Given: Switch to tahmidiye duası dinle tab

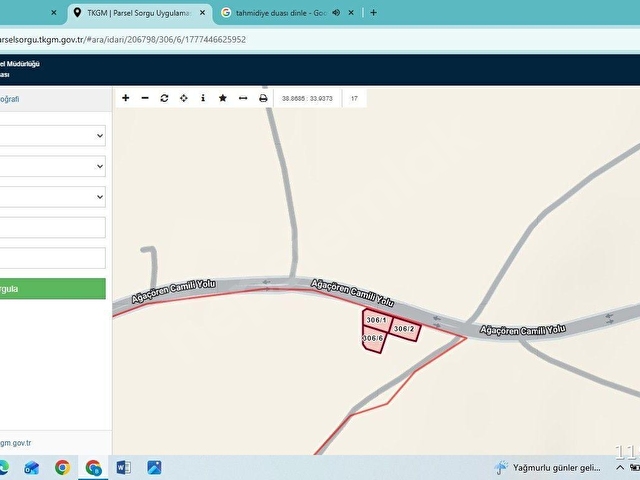Looking at the screenshot, I should [281, 13].
